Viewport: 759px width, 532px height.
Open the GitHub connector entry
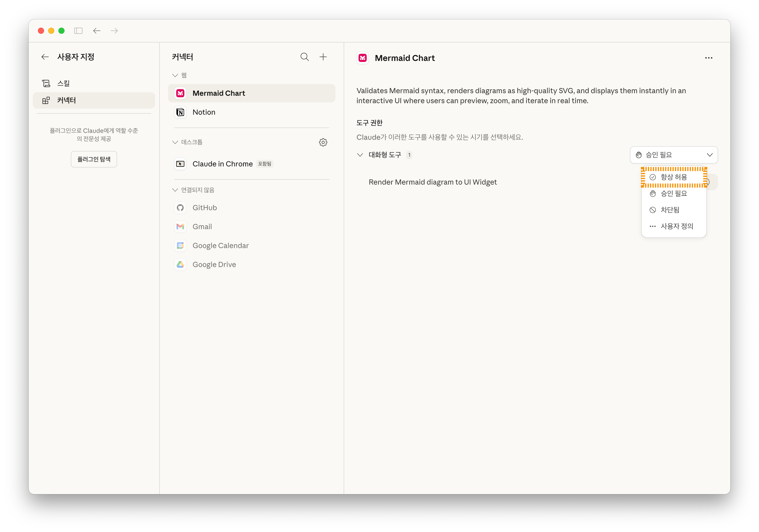(204, 208)
